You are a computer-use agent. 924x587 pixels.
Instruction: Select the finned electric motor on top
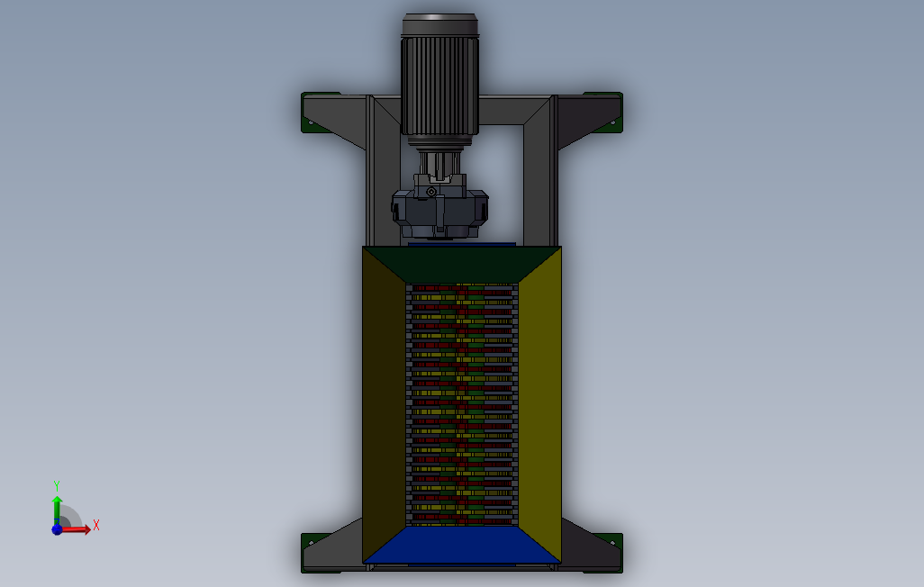(x=439, y=81)
